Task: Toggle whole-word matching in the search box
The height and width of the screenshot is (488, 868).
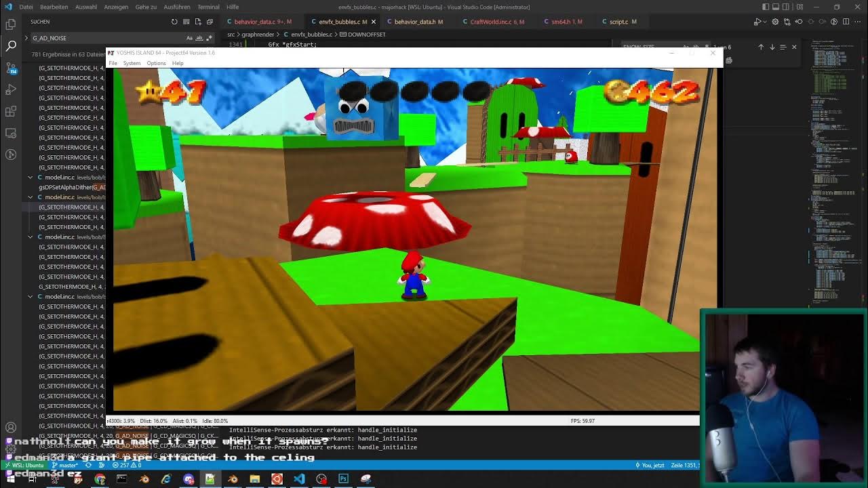Action: click(199, 38)
